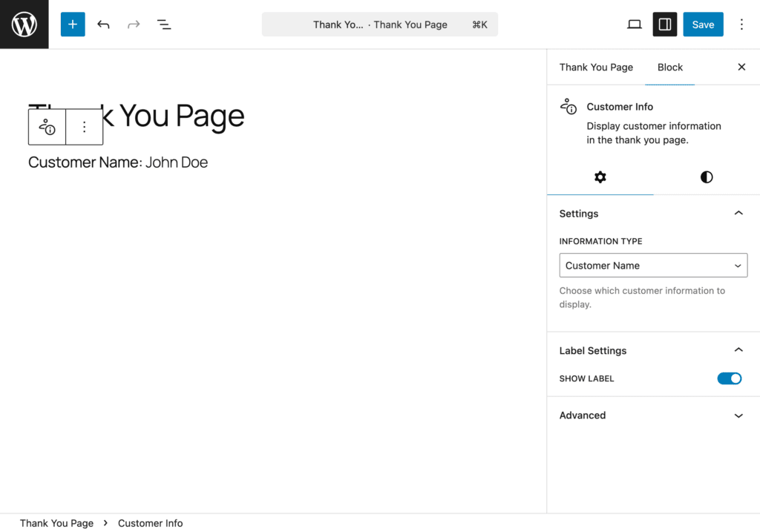Image resolution: width=760 pixels, height=532 pixels.
Task: Click the Thank You Page breadcrumb link
Action: (56, 523)
